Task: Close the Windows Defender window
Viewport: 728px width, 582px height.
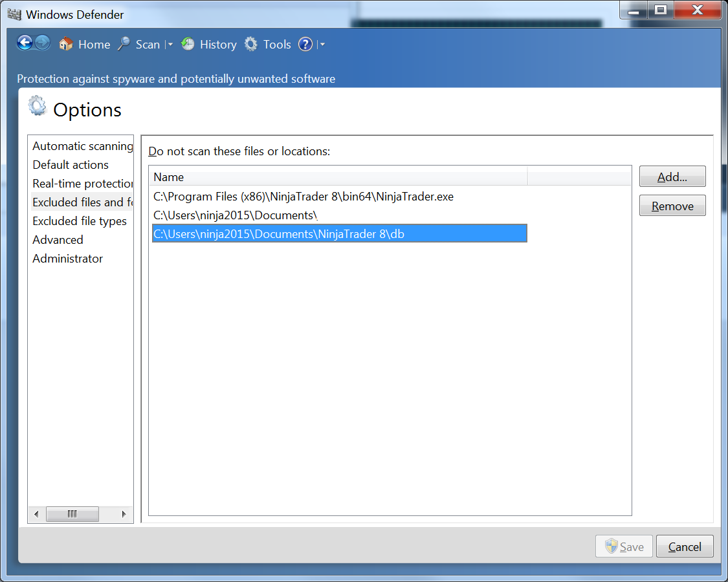Action: [697, 10]
